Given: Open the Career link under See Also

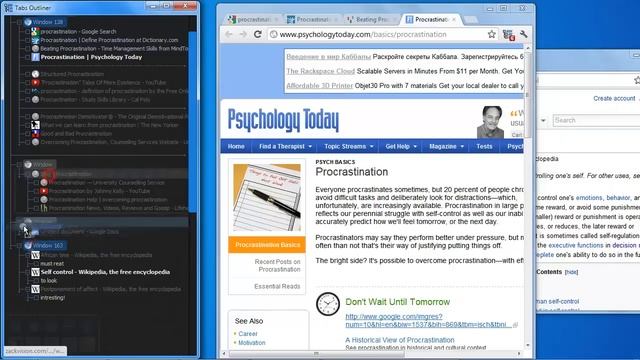Looking at the screenshot, I should point(248,333).
